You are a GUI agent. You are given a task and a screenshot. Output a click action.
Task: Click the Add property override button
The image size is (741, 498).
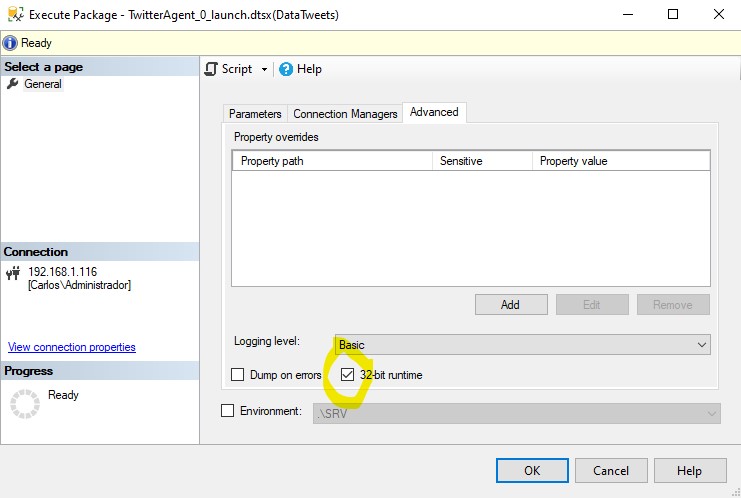[x=511, y=305]
